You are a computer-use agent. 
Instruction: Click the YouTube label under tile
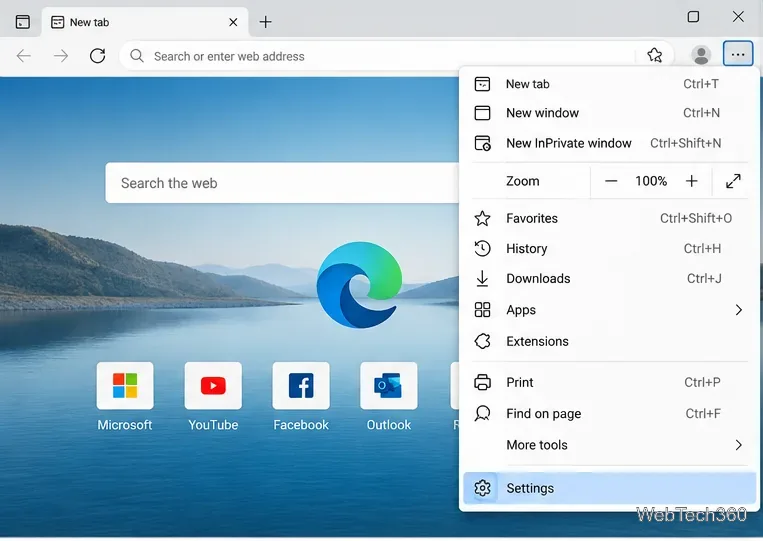point(213,425)
